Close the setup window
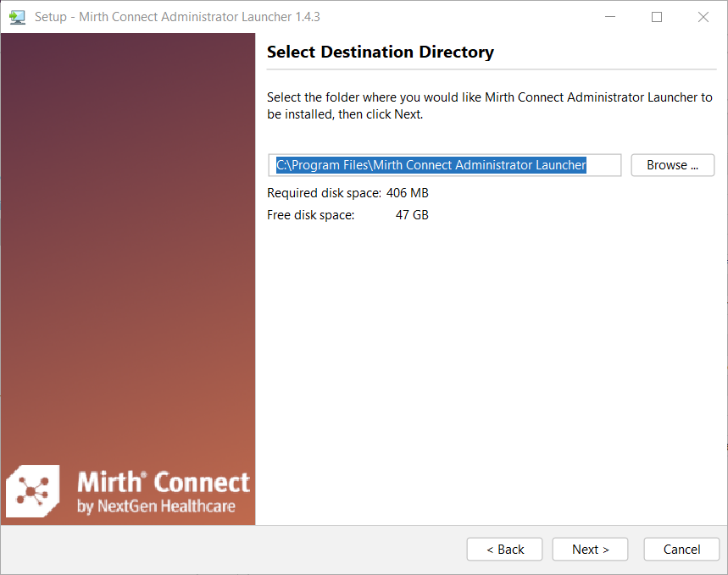The image size is (728, 575). point(703,17)
